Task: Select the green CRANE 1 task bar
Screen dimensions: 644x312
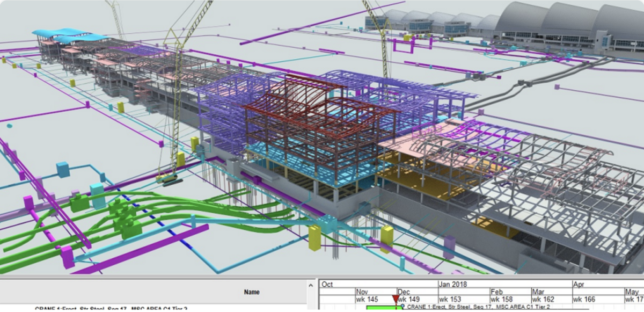Action: [383, 308]
